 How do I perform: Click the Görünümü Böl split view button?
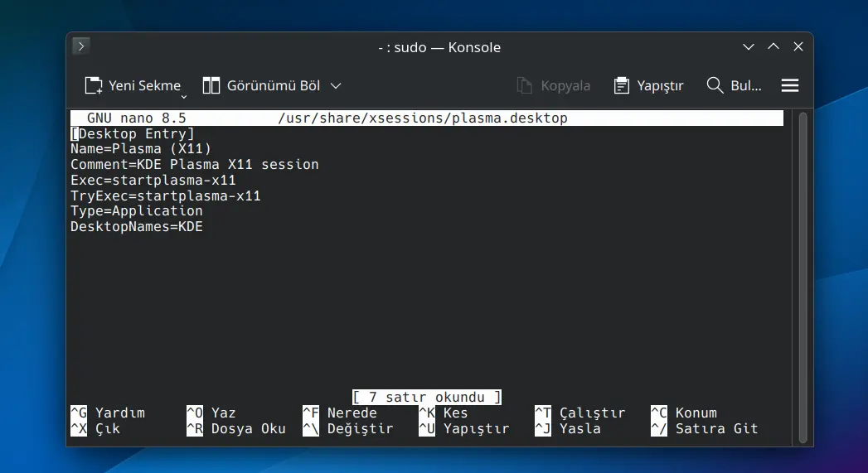pos(261,86)
